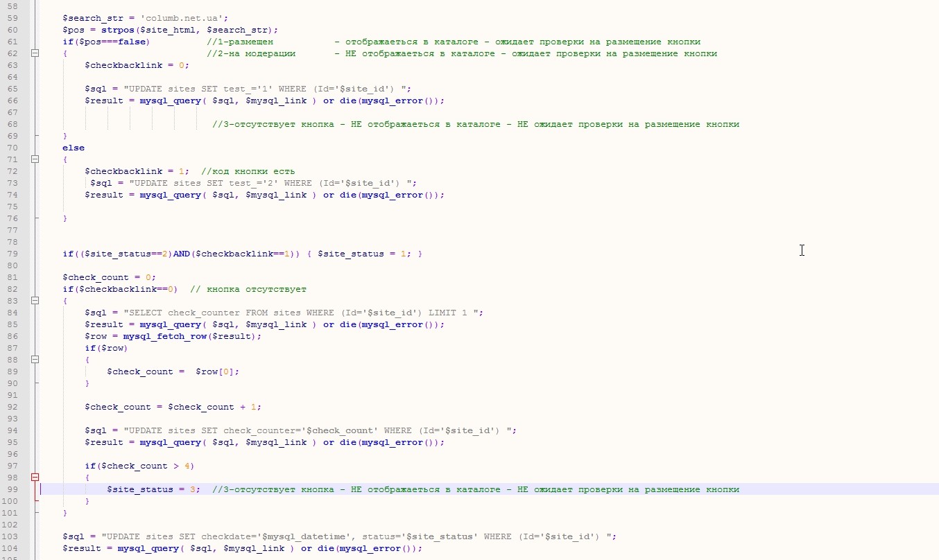Click '$checkbacklink = 1;' on line 72
Viewport: 939px width, 560px height.
[137, 171]
